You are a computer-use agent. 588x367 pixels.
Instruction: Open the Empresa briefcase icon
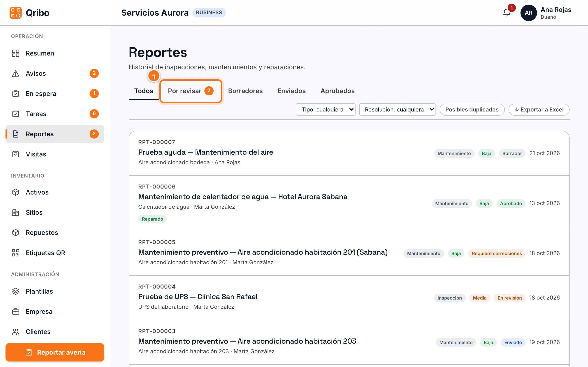point(16,311)
